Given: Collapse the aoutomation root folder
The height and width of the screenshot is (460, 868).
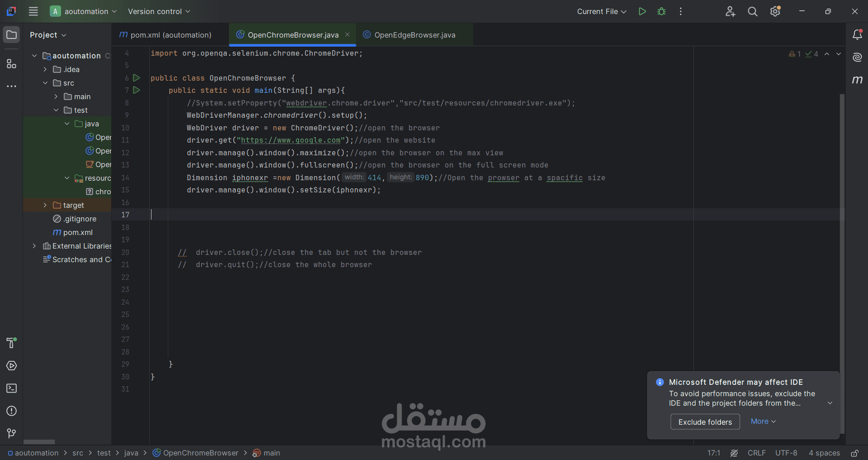Looking at the screenshot, I should [34, 56].
